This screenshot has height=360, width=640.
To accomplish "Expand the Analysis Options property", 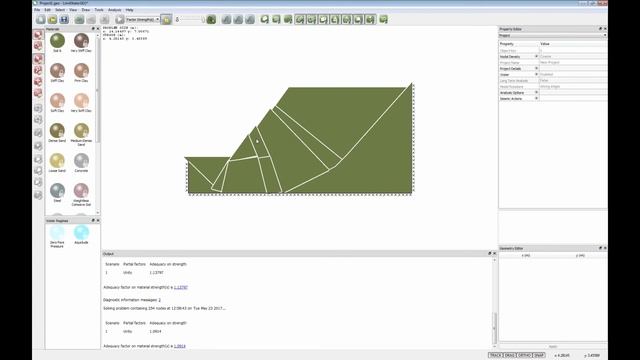I will click(536, 93).
